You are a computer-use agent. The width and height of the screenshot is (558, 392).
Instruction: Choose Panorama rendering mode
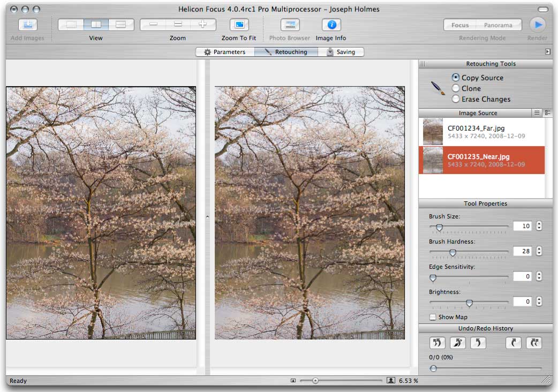pyautogui.click(x=498, y=25)
